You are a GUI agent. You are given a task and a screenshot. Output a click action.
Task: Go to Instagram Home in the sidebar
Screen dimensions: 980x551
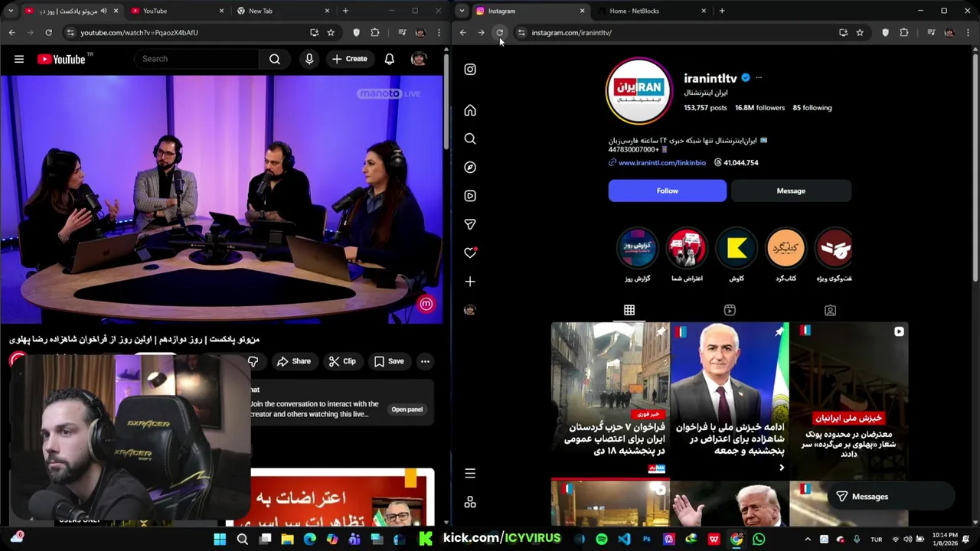click(470, 110)
